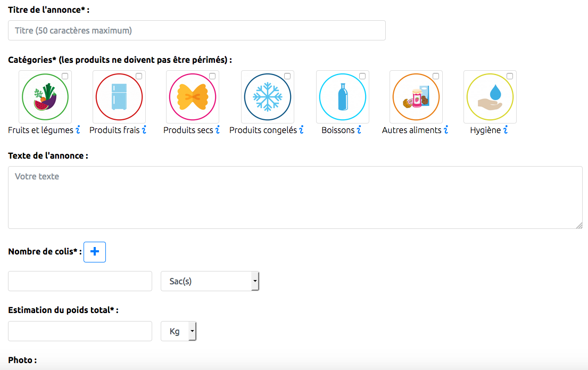Focus the Estimation du poids total field
This screenshot has width=588, height=370.
pyautogui.click(x=80, y=331)
